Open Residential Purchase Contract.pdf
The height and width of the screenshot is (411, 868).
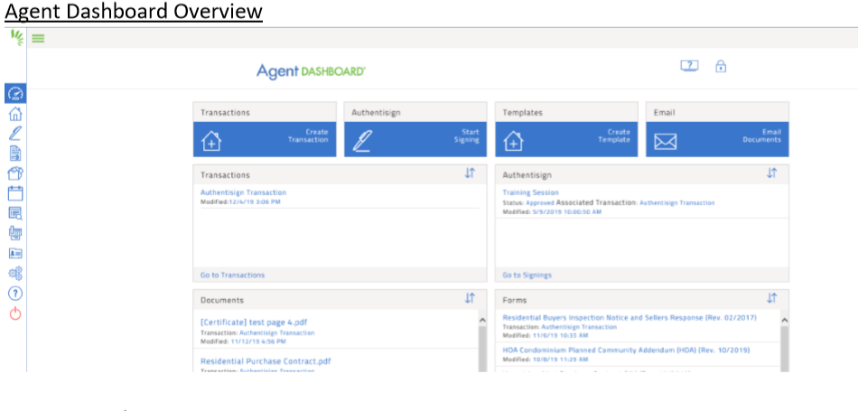266,361
